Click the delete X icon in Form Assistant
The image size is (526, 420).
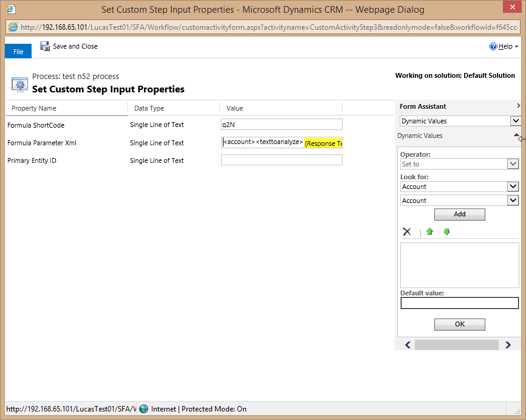406,232
